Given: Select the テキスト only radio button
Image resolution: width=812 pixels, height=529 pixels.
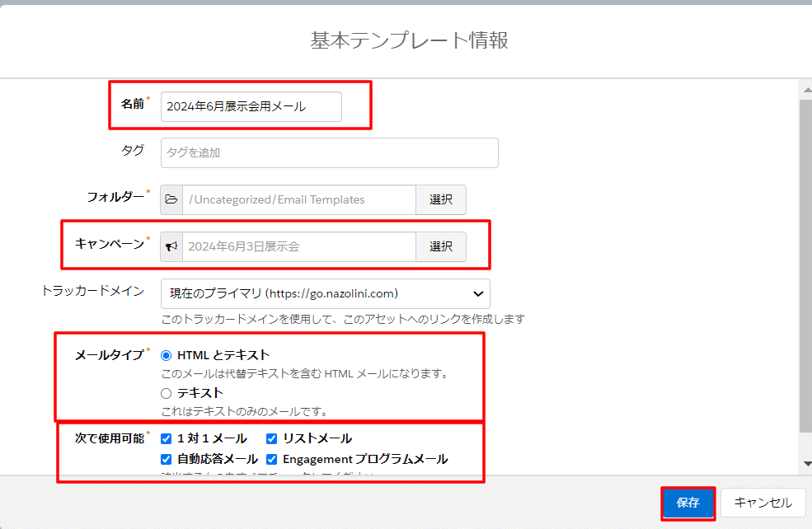Looking at the screenshot, I should point(167,393).
